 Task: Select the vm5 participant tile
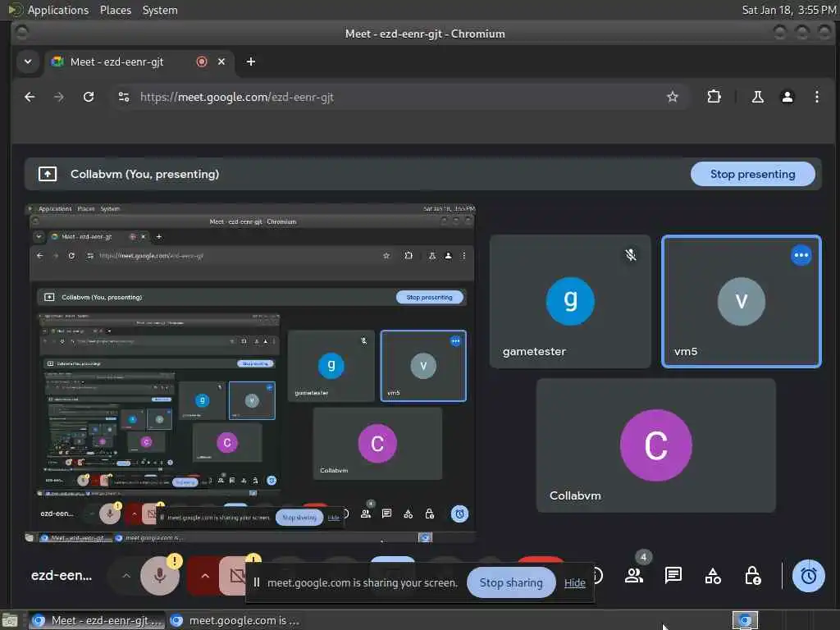741,301
